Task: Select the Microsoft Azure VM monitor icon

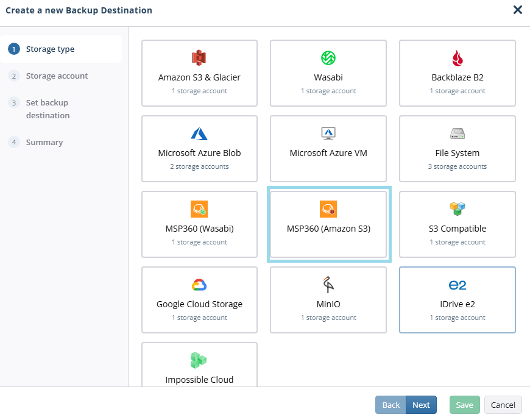Action: point(328,133)
